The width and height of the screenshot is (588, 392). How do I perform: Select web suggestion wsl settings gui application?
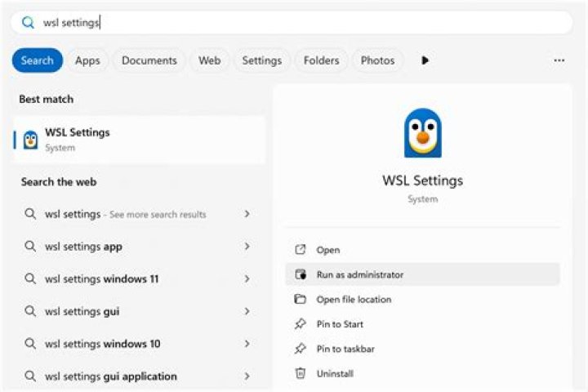coord(139,376)
